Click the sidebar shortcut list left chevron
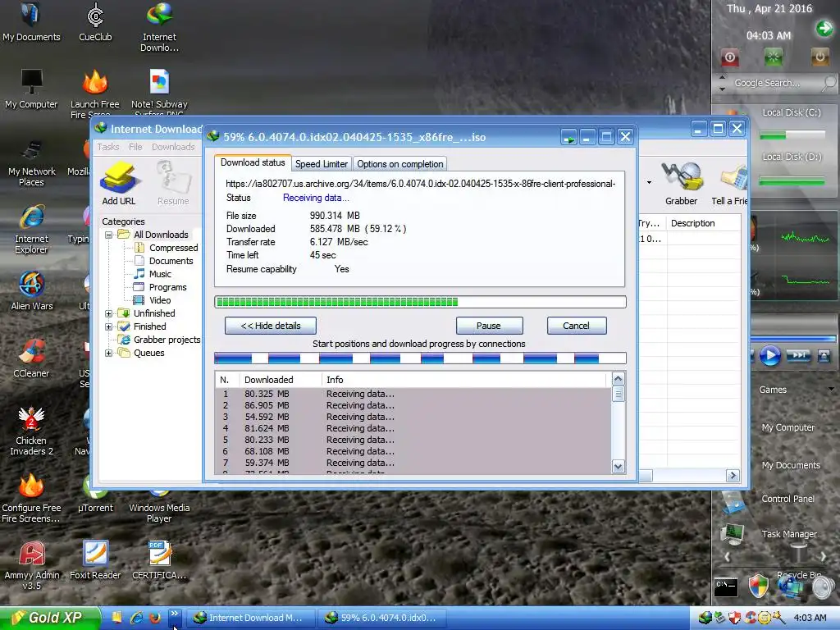Image resolution: width=840 pixels, height=630 pixels. (x=727, y=557)
